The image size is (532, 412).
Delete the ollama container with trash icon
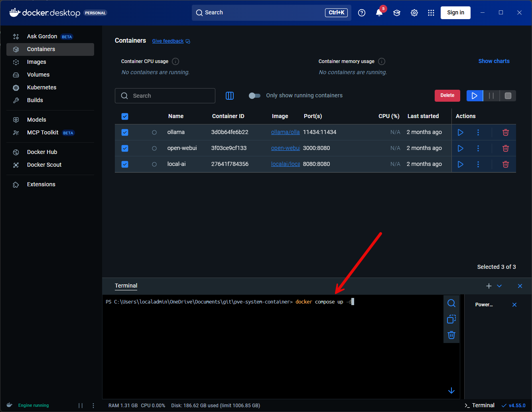(x=506, y=132)
